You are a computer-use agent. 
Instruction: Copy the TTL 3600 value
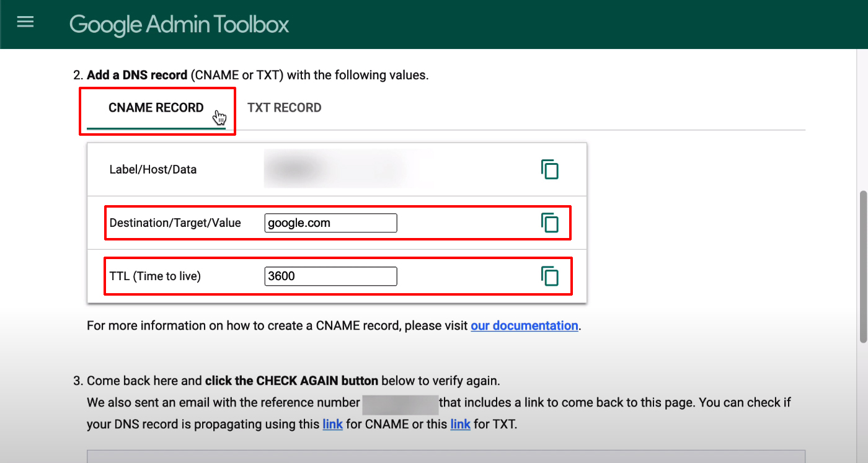[x=549, y=276]
